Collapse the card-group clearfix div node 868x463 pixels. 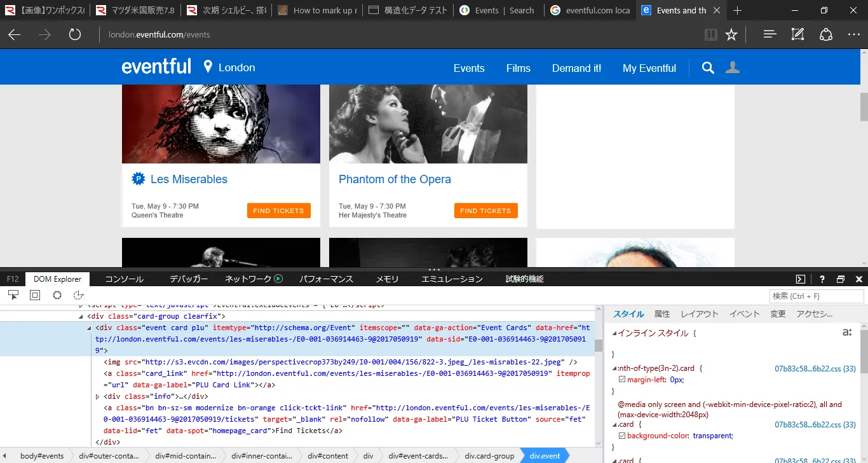[x=81, y=316]
